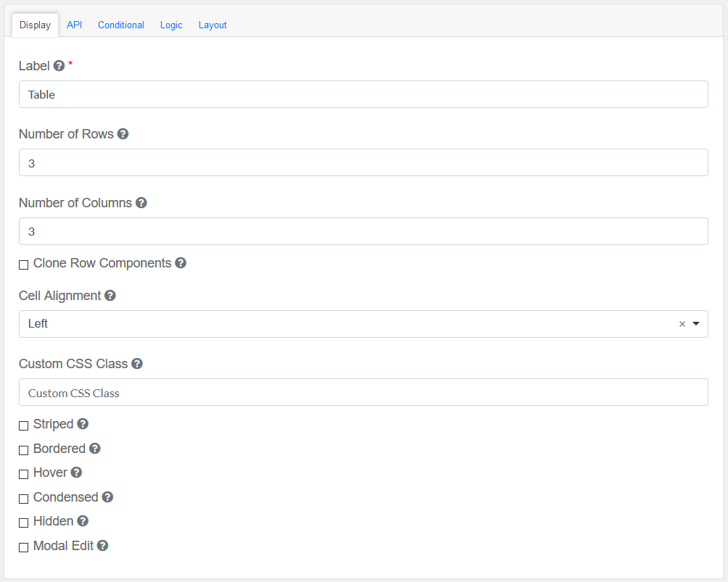Click the Custom CSS Class help icon
Screen dimensions: 728x582
click(x=137, y=364)
